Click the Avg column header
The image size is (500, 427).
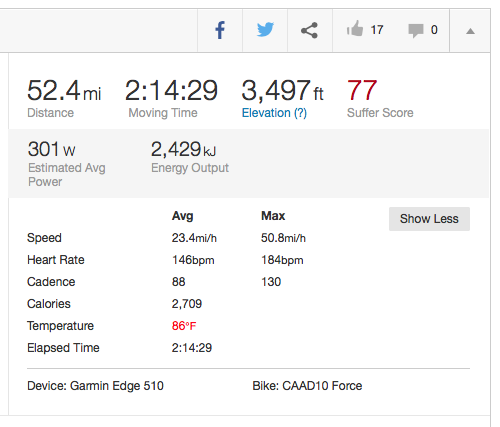(182, 216)
